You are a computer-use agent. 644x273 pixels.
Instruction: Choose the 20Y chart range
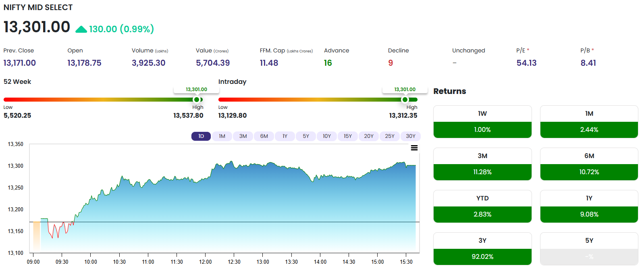369,136
